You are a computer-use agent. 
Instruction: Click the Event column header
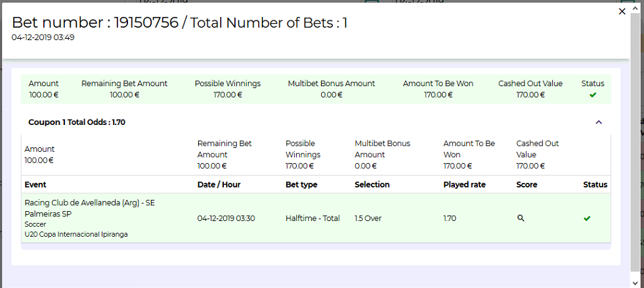35,185
